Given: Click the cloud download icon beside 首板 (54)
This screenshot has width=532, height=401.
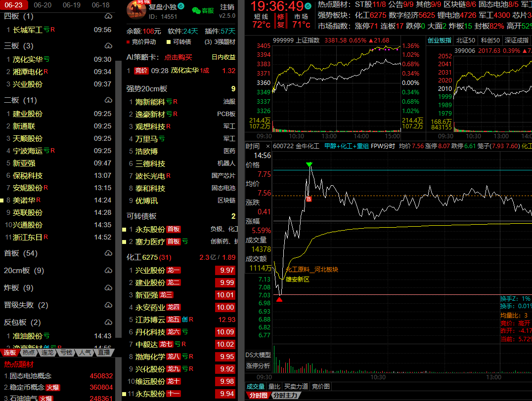Looking at the screenshot, I should point(108,253).
